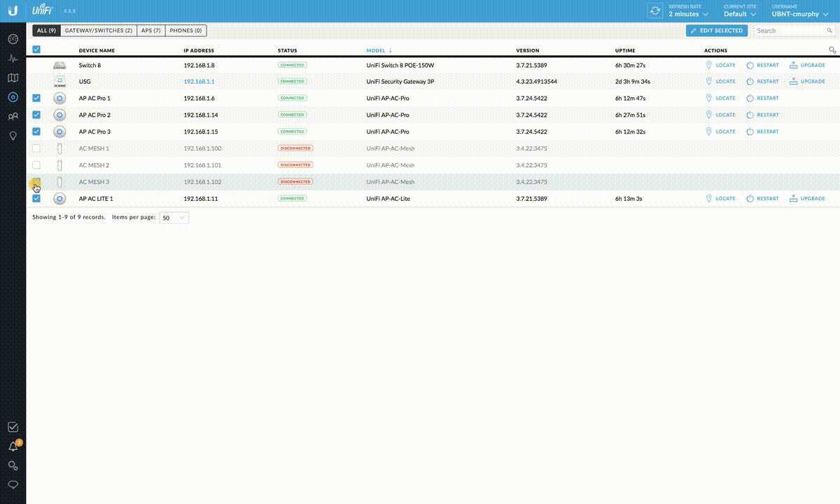Sort by the Version column header
840x504 pixels.
[528, 50]
